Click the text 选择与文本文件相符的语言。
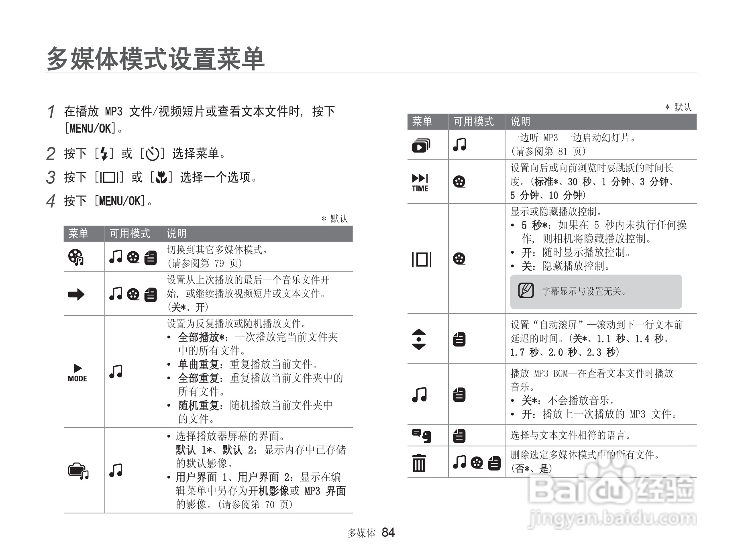742x560 pixels. 571,435
